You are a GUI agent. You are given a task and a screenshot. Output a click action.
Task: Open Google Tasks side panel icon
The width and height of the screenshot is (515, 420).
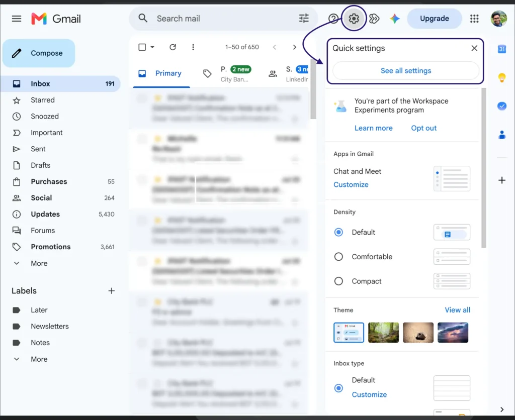(x=502, y=106)
